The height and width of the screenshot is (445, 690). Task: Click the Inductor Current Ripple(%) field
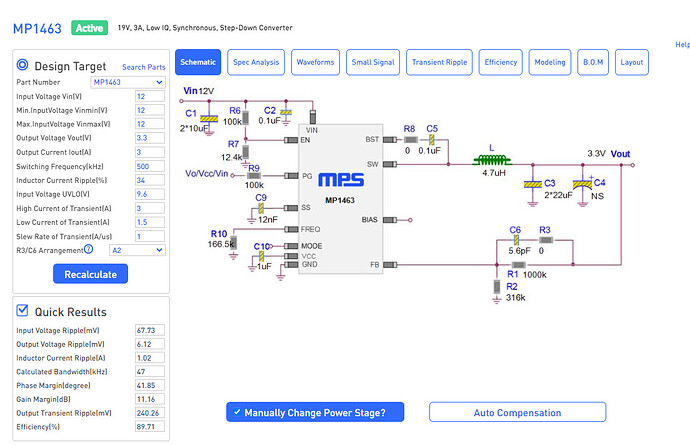point(150,180)
